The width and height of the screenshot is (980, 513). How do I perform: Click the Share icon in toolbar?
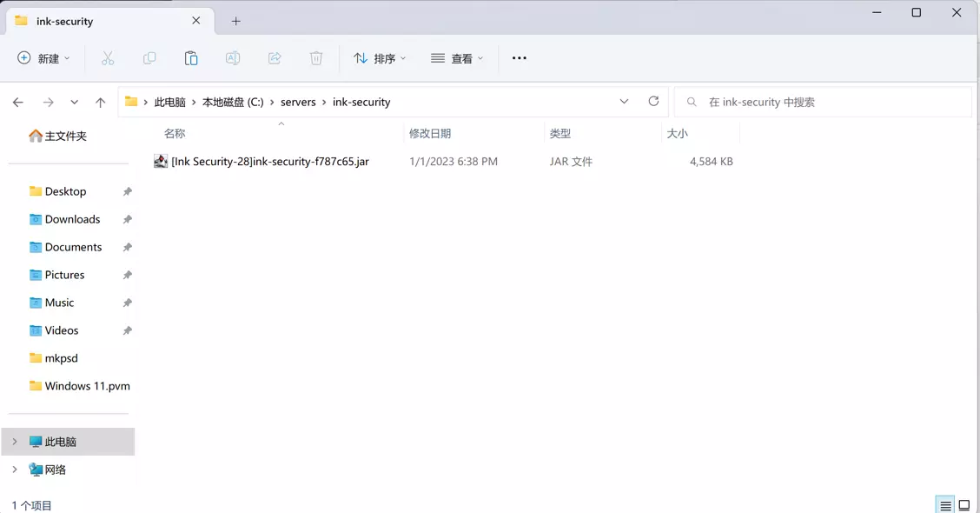point(275,58)
